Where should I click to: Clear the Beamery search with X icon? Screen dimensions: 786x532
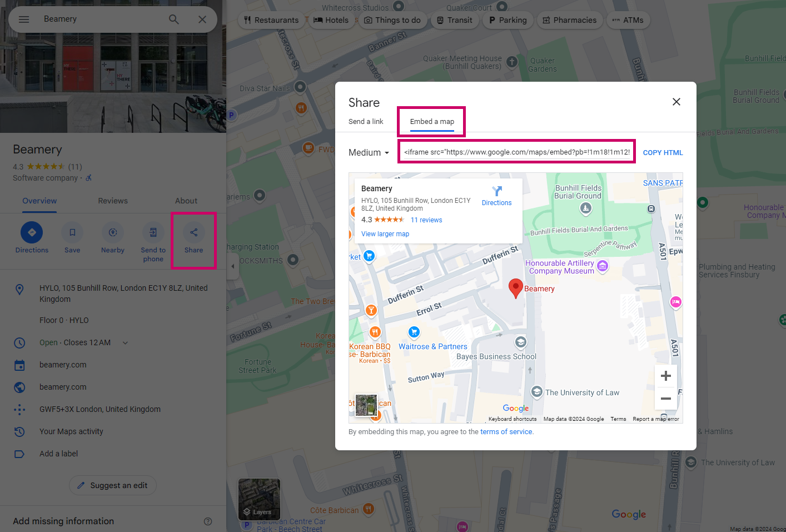[x=202, y=19]
